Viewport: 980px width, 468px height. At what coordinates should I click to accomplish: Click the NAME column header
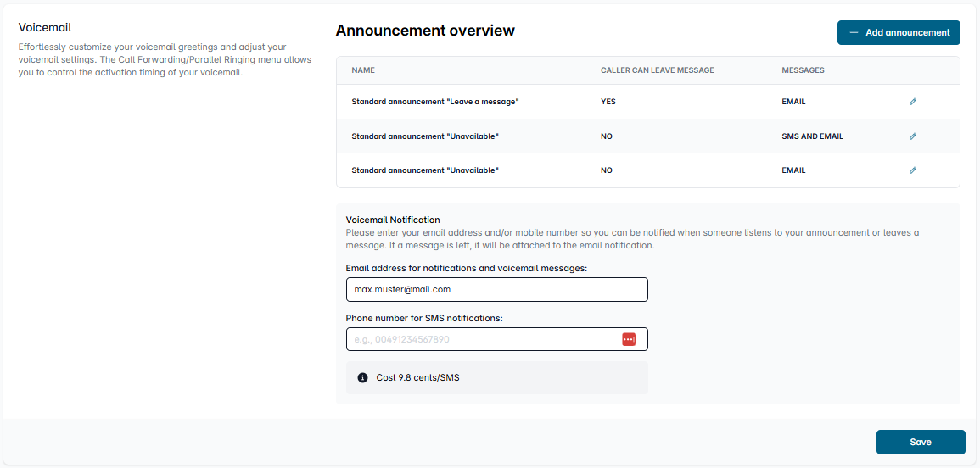coord(363,70)
